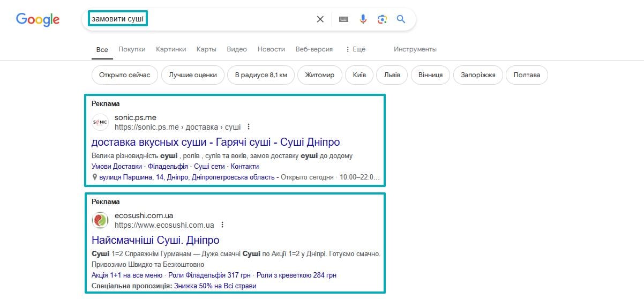Open the Умови Доставки sitelink
Viewport: 644px width, 299px height.
pyautogui.click(x=117, y=166)
